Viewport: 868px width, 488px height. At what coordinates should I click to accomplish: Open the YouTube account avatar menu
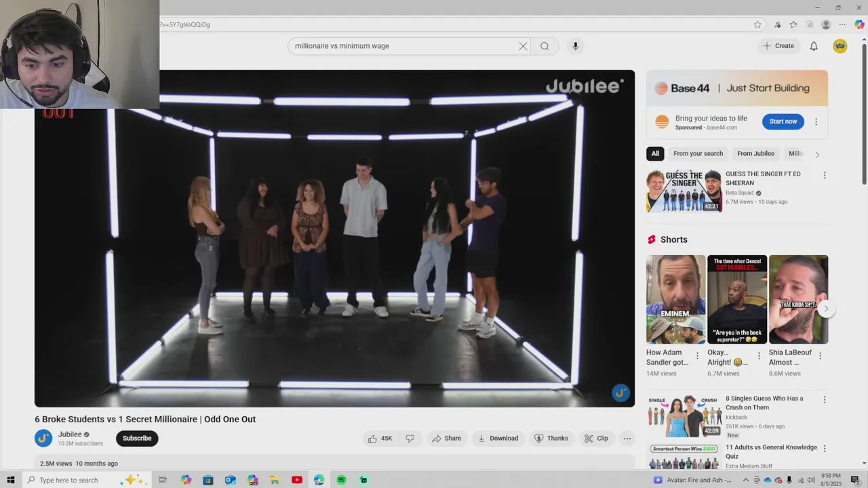click(x=840, y=46)
